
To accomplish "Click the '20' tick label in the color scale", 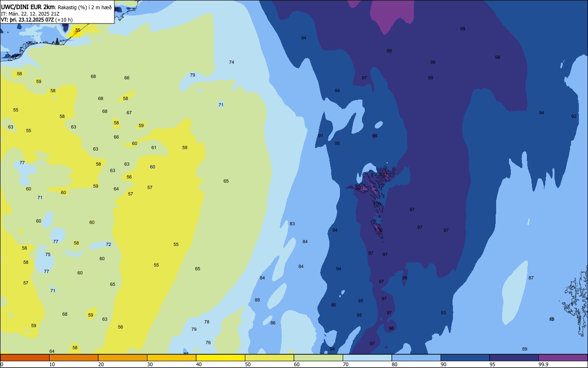I will click(x=101, y=364).
